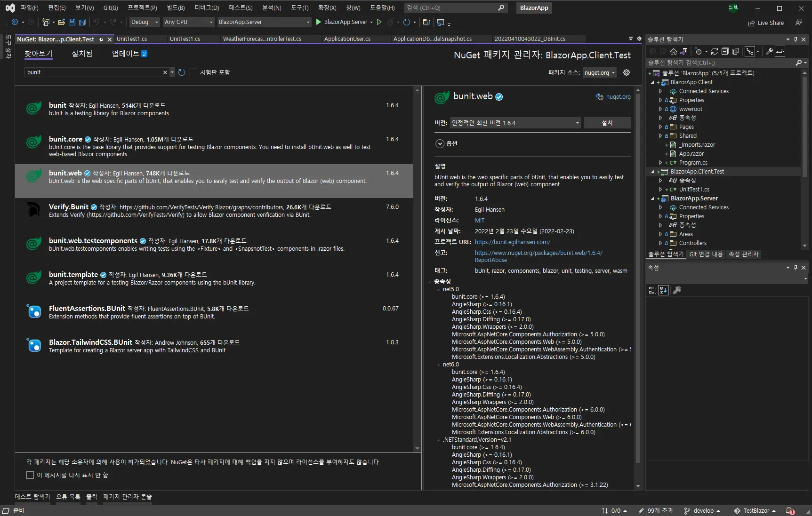
Task: Open the 버전 version dropdown
Action: (515, 123)
